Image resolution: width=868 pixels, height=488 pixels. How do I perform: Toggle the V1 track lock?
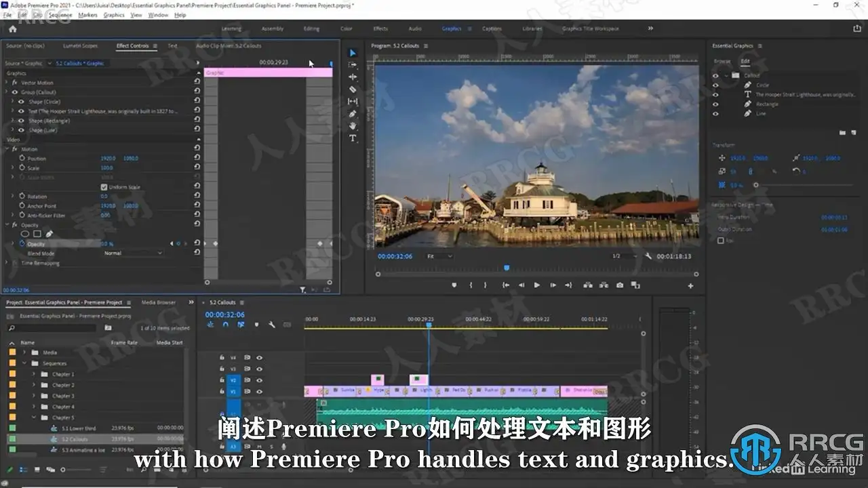tap(222, 391)
